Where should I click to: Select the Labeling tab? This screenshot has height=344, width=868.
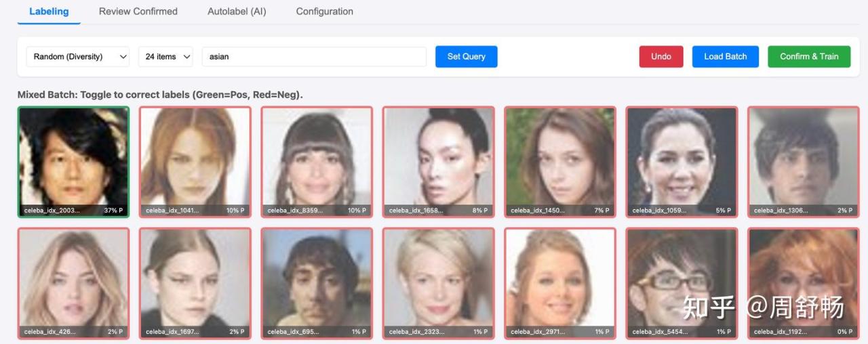(49, 12)
